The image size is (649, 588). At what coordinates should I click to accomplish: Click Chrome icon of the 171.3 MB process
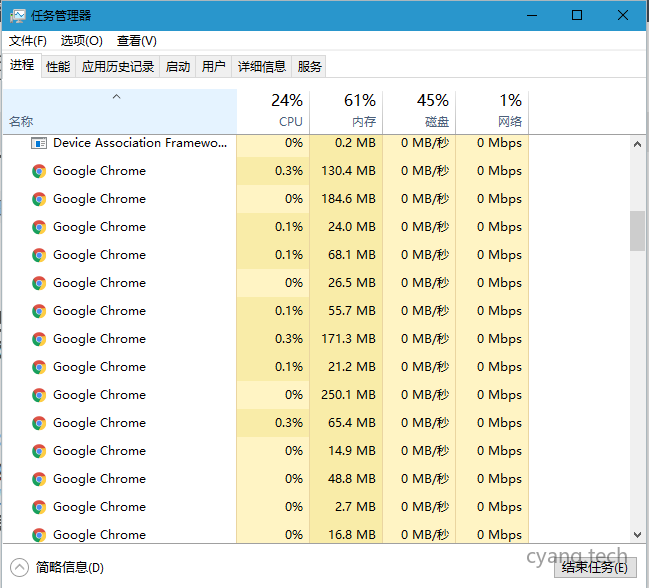point(39,339)
